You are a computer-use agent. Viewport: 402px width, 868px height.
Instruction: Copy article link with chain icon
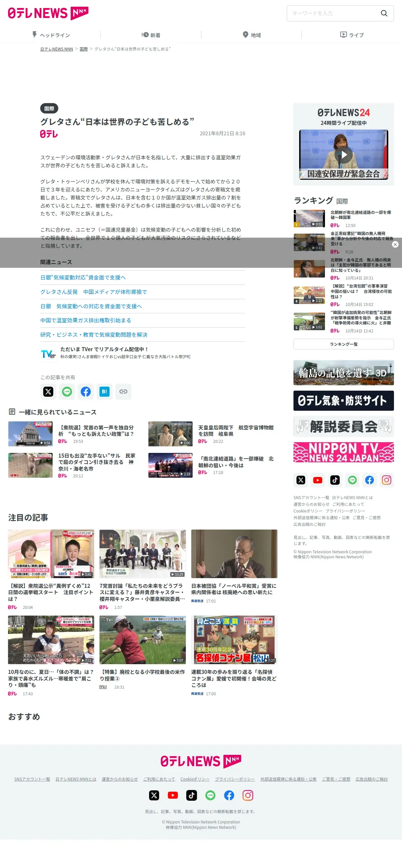[123, 392]
